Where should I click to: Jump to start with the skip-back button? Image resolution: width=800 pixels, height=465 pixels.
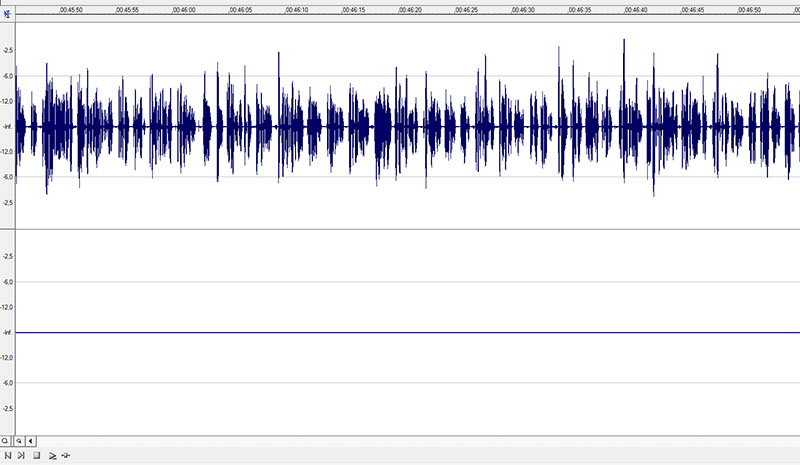point(7,456)
